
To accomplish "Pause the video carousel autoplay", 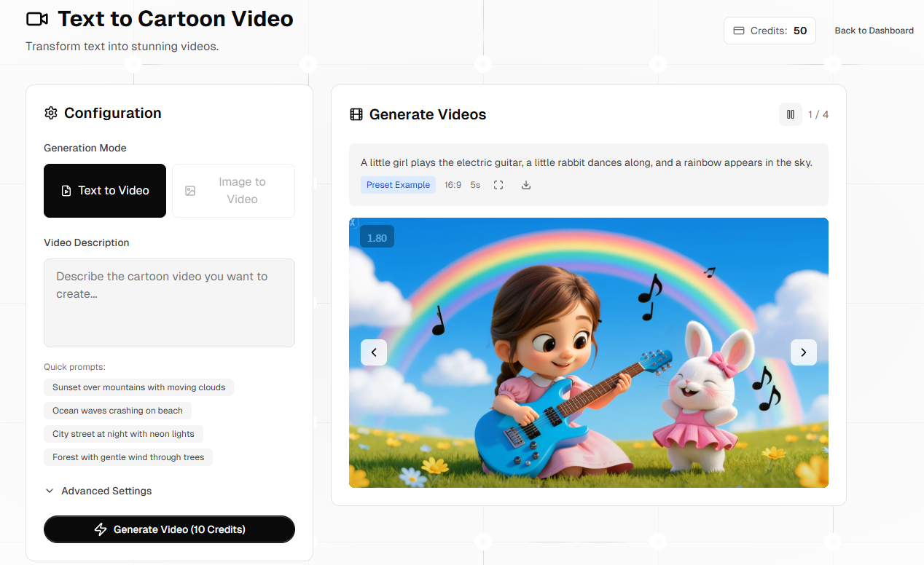I will click(791, 114).
